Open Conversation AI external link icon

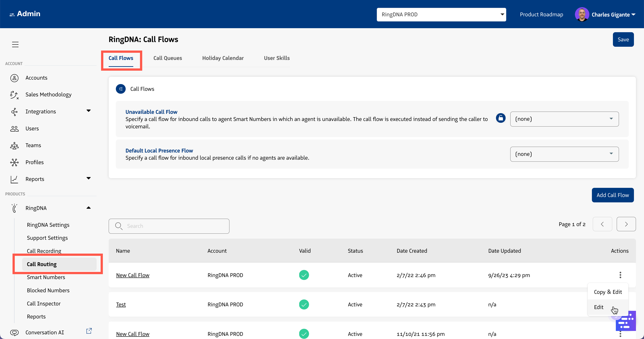click(x=89, y=331)
